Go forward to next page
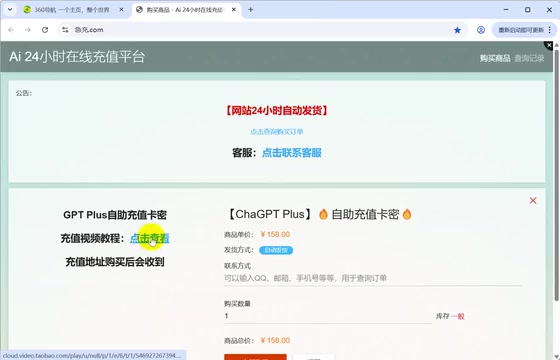Screen dimensions: 560x360 coord(28,30)
